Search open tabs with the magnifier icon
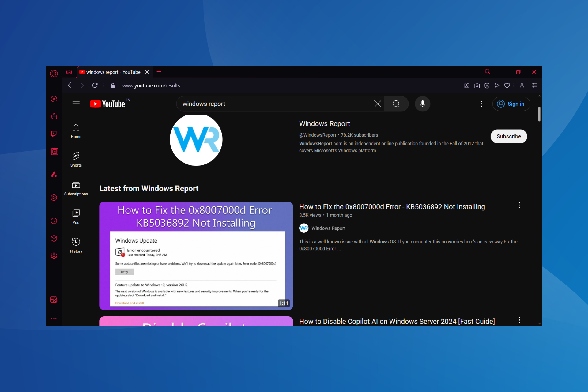The image size is (588, 392). 488,72
